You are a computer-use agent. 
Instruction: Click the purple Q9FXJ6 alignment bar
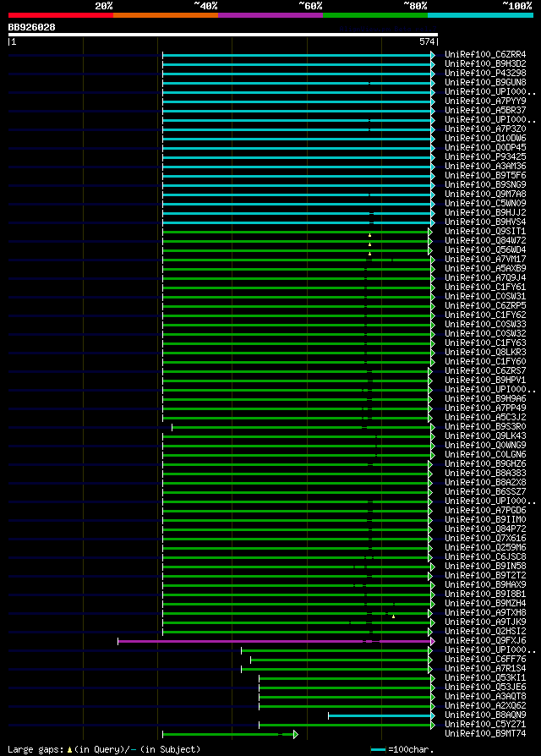click(276, 641)
